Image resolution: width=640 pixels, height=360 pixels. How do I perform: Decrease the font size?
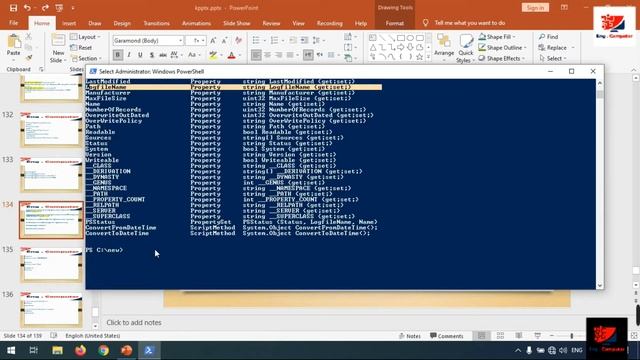coord(224,40)
